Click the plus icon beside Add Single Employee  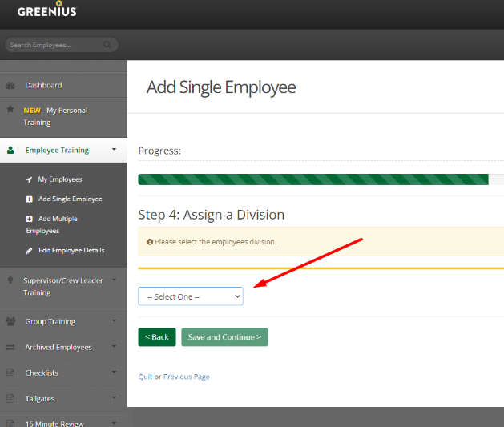(x=30, y=199)
